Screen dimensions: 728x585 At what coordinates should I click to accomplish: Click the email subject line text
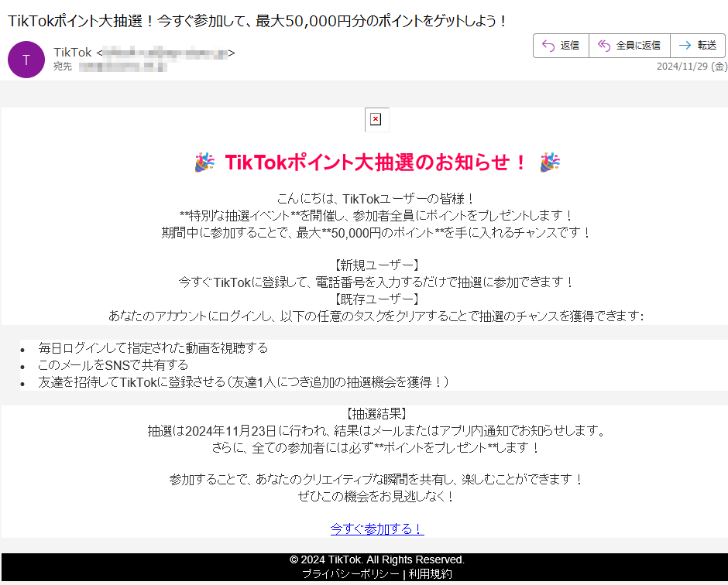(x=257, y=21)
